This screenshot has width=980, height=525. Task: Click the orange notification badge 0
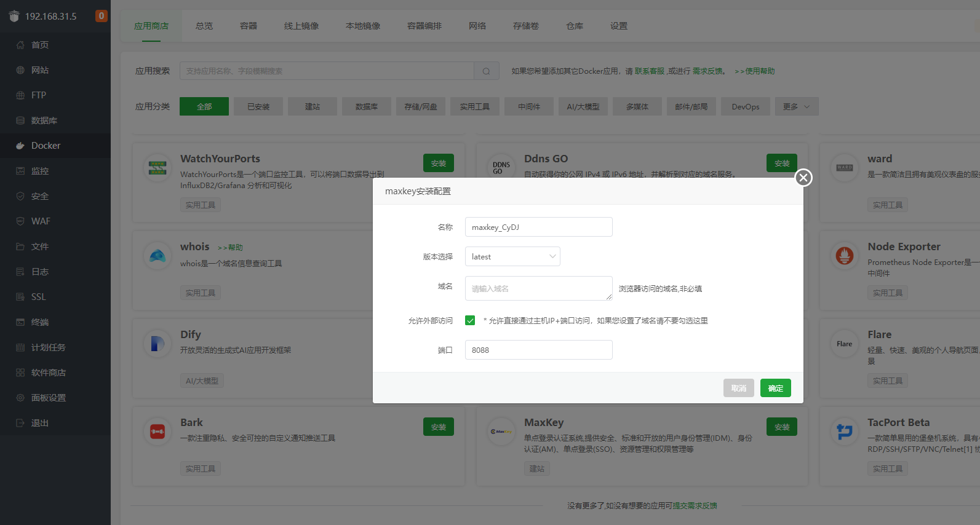pyautogui.click(x=102, y=16)
